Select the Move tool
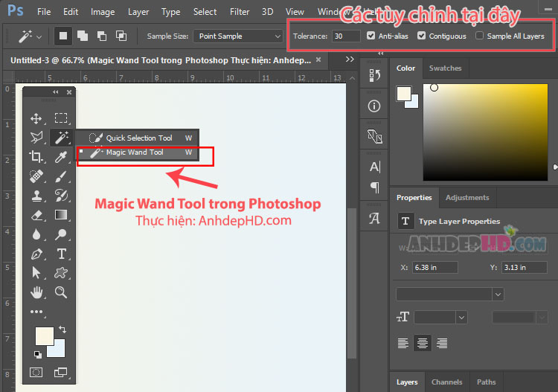Viewport: 558px width, 392px height. [x=36, y=118]
